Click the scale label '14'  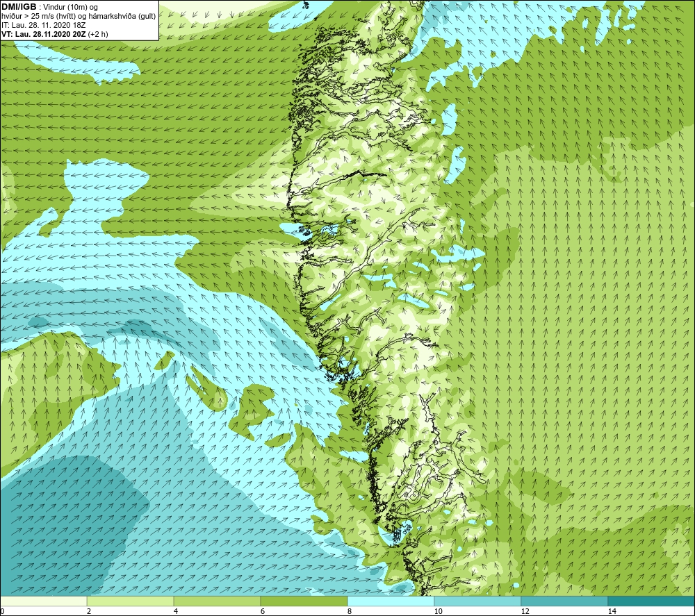(x=612, y=611)
